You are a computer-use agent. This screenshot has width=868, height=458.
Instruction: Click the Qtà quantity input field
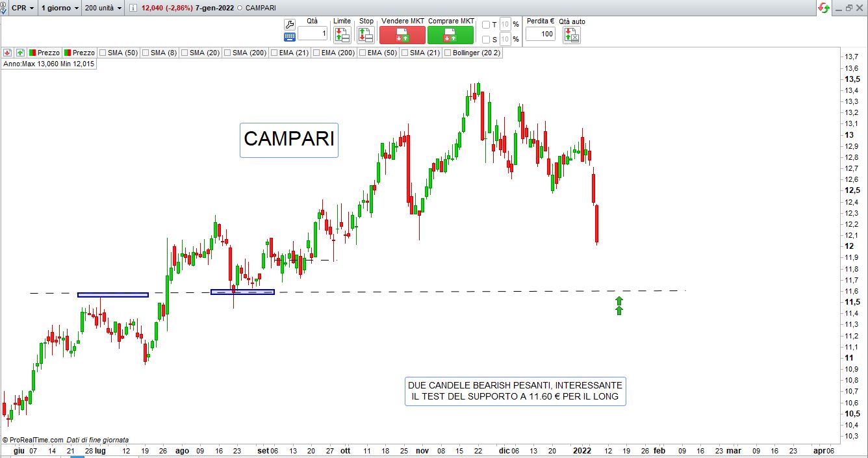[x=313, y=34]
